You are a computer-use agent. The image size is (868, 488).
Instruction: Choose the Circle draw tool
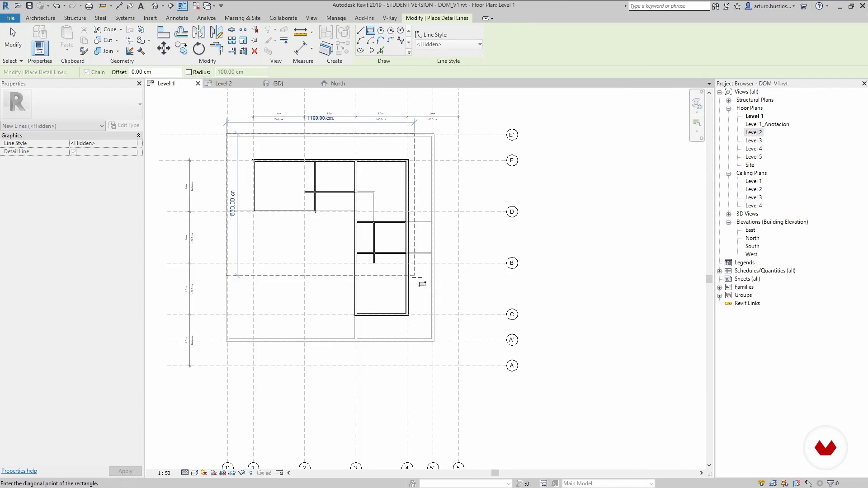401,30
